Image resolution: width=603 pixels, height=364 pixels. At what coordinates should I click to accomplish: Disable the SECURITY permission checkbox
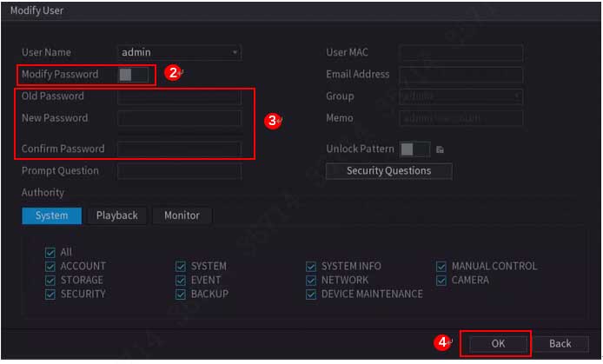tap(50, 295)
